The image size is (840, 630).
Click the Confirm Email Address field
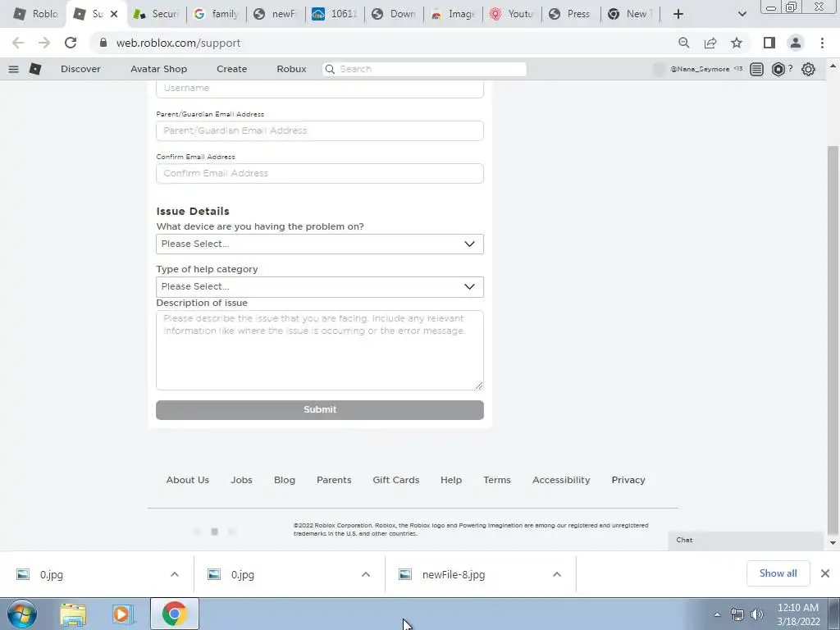pos(320,174)
